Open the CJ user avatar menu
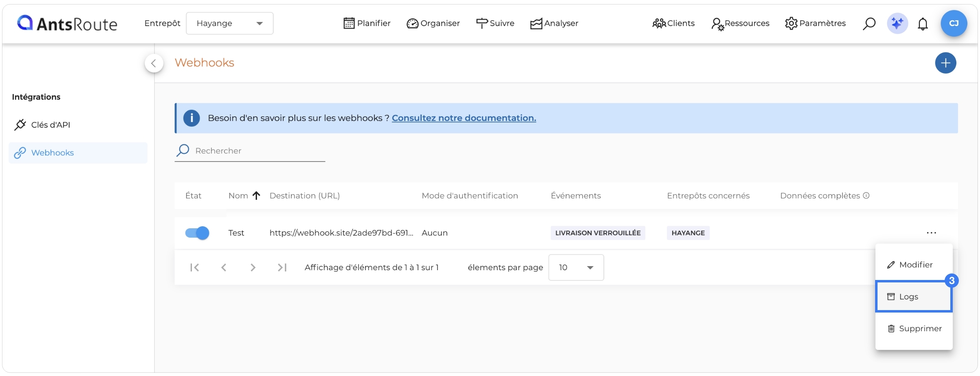The height and width of the screenshot is (376, 980). (x=954, y=23)
